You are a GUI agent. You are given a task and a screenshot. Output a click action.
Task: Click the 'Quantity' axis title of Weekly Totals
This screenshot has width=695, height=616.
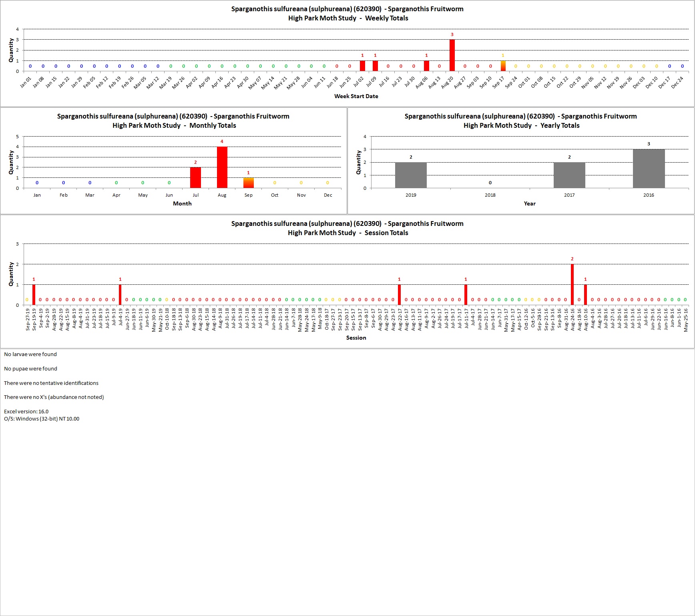[x=11, y=50]
